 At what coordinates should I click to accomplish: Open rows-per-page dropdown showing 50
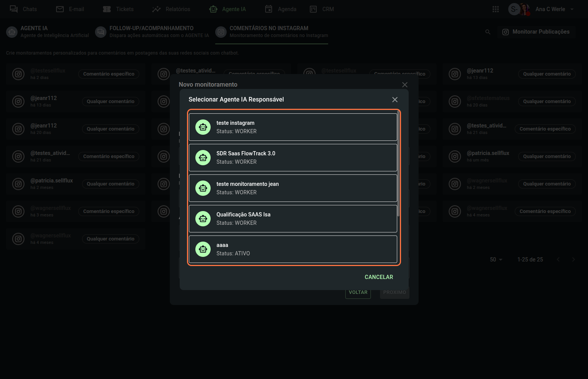(x=496, y=260)
